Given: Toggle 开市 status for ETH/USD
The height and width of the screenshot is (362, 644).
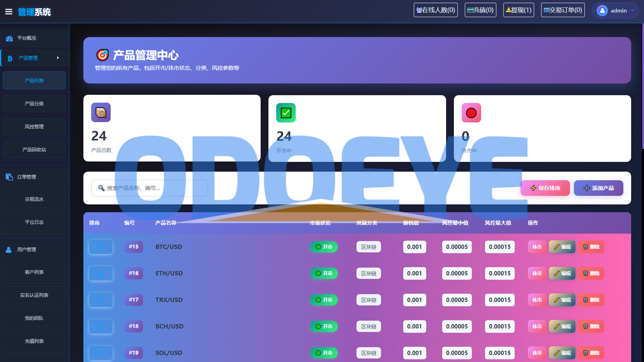Looking at the screenshot, I should pos(324,273).
